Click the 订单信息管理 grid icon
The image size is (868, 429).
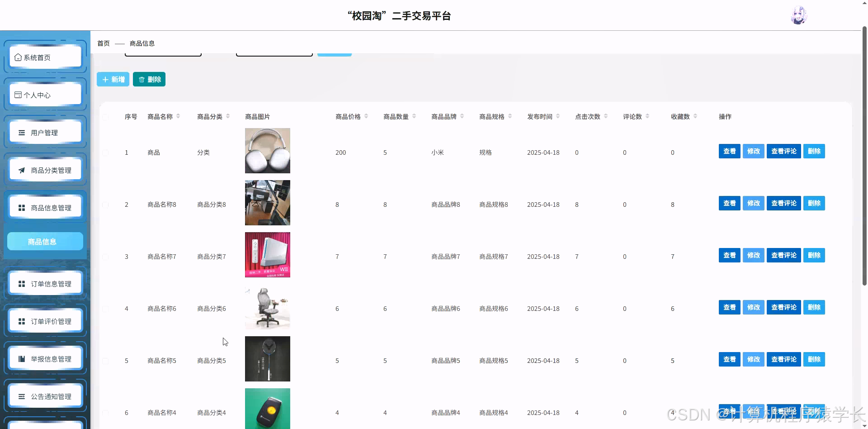coord(21,284)
